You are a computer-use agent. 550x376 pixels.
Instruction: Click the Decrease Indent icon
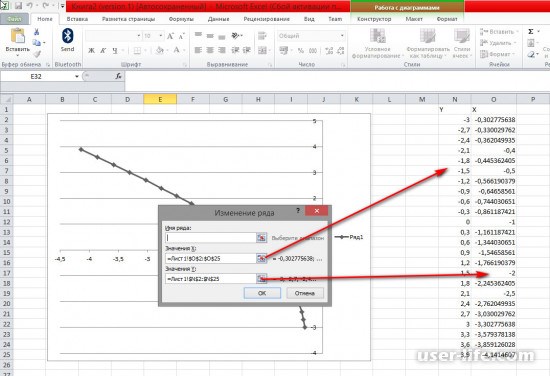[235, 51]
